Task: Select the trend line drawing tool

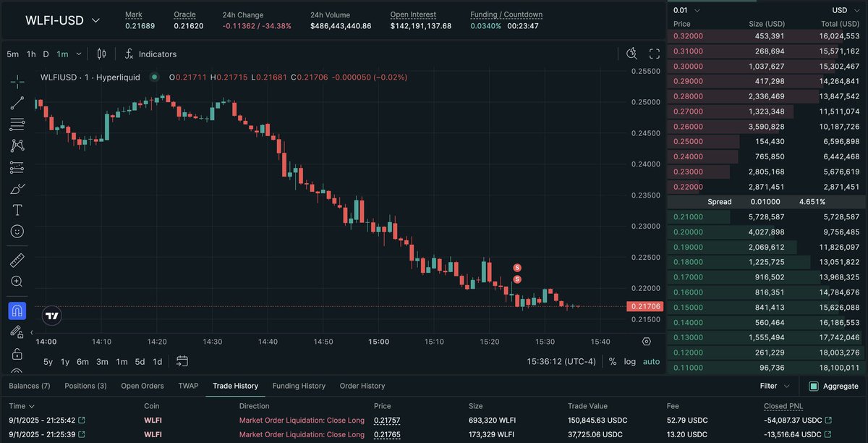Action: 17,104
